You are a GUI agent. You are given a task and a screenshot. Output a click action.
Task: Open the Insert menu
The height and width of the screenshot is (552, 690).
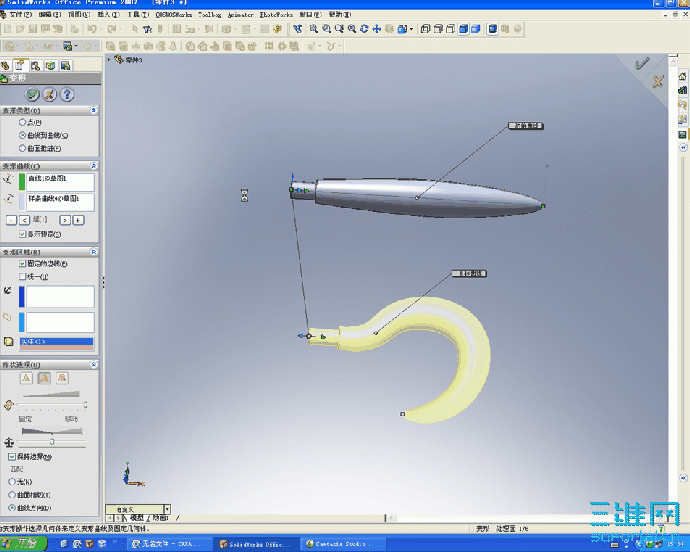click(x=108, y=15)
